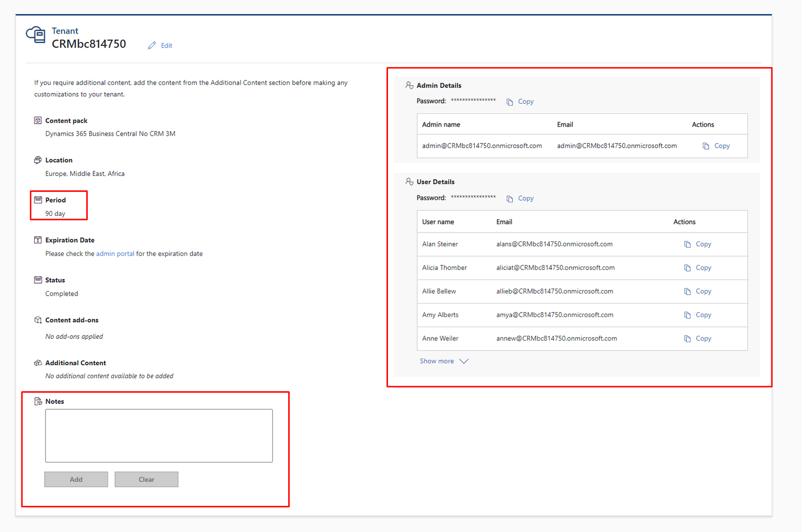Select the email aliciat@CRMbc814750.onmicrosoft.com
The height and width of the screenshot is (532, 802).
(x=555, y=268)
